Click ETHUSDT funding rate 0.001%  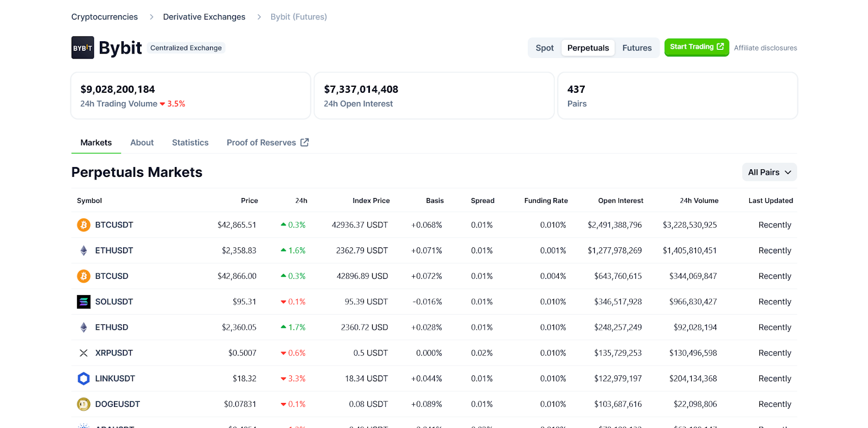(x=553, y=251)
